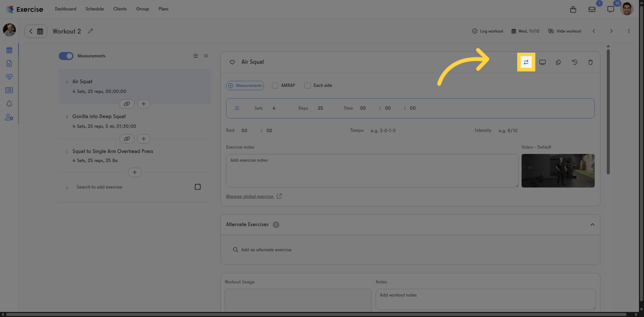Check the Each side option
Viewport: 644px width, 317px height.
(x=307, y=85)
